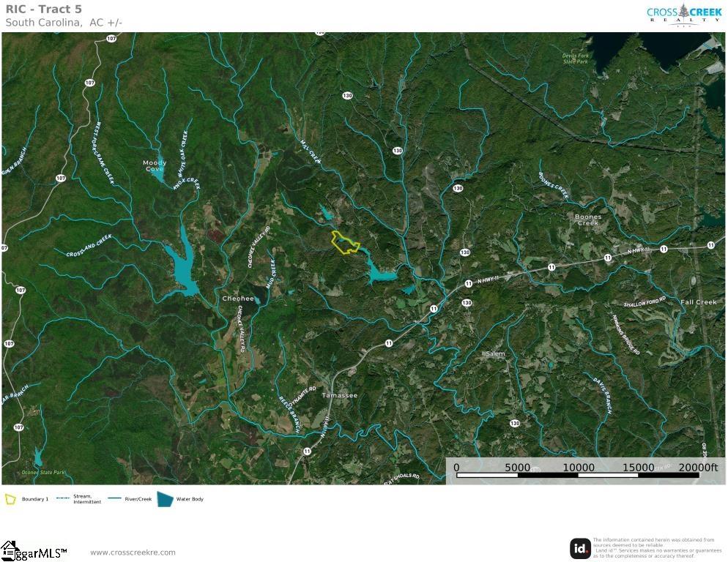Click the Devils Fork State Park label
The height and width of the screenshot is (562, 728).
coord(575,59)
